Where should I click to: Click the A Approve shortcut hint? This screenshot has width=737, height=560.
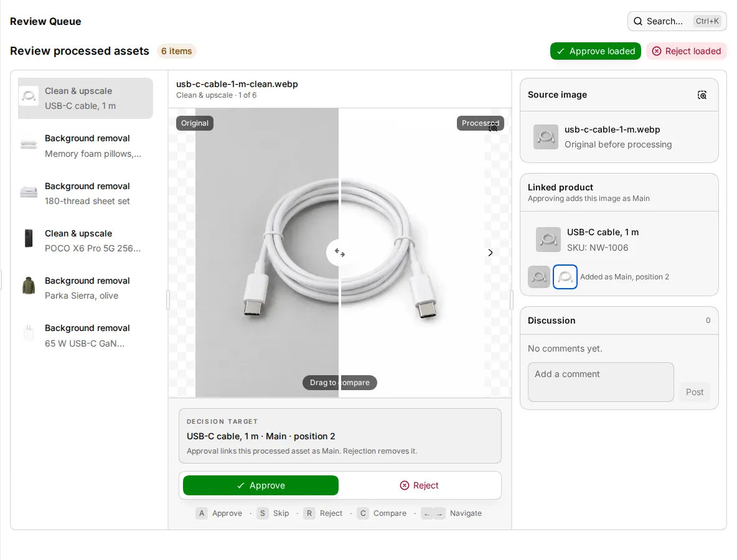point(219,513)
